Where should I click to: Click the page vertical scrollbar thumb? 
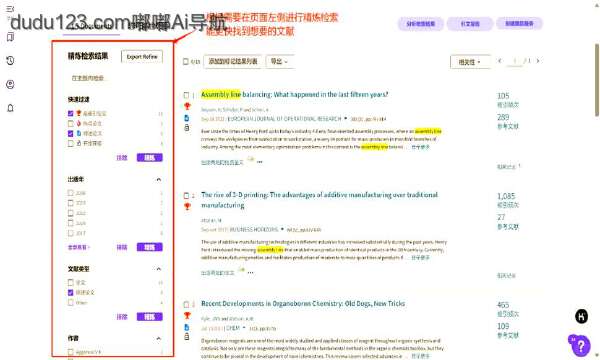[597, 80]
